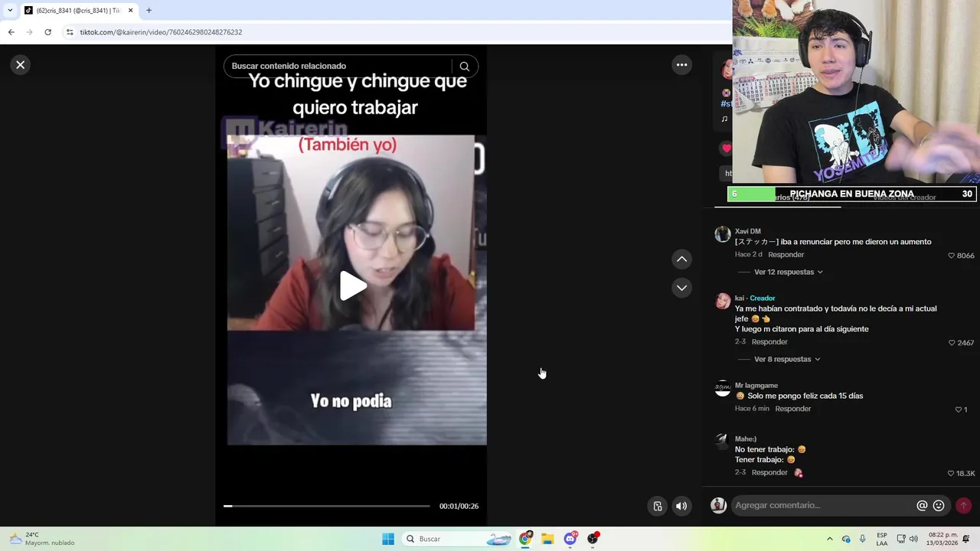
Task: Click text 'Y luego m citaron para al día siguiente'
Action: point(802,329)
